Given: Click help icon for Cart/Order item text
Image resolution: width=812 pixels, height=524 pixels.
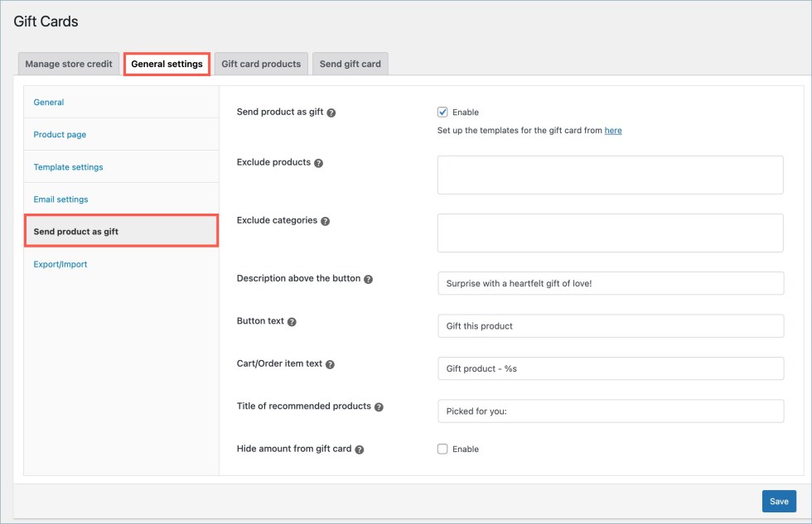Looking at the screenshot, I should [x=331, y=364].
